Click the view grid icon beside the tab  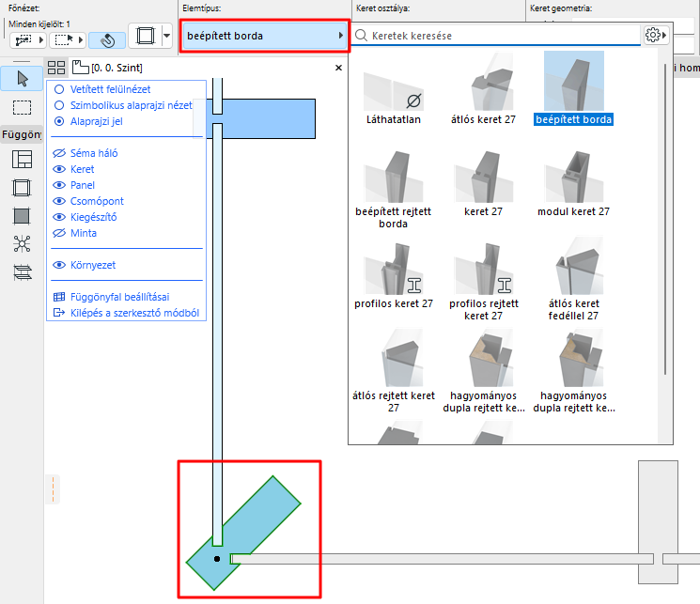pyautogui.click(x=56, y=68)
